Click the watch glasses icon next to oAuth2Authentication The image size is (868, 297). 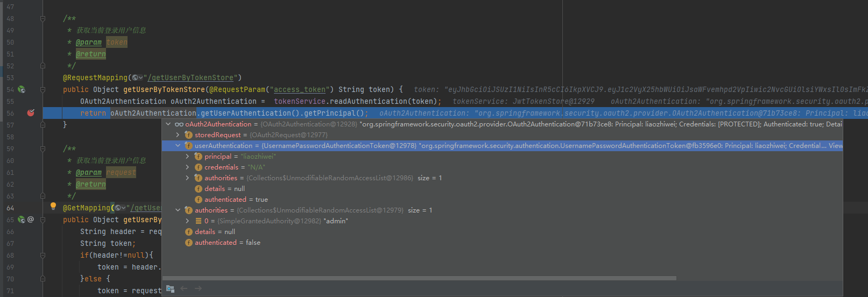click(x=179, y=124)
